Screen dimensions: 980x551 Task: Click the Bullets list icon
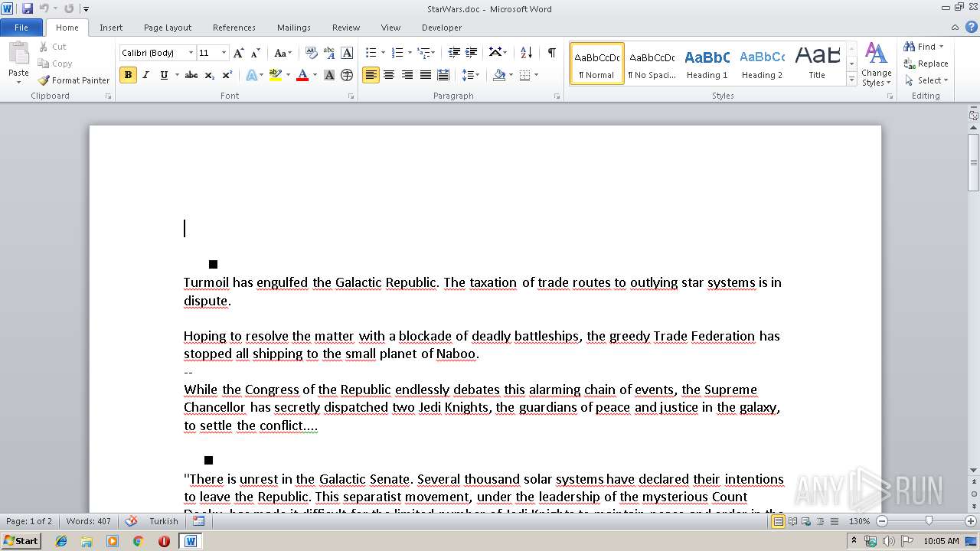371,53
